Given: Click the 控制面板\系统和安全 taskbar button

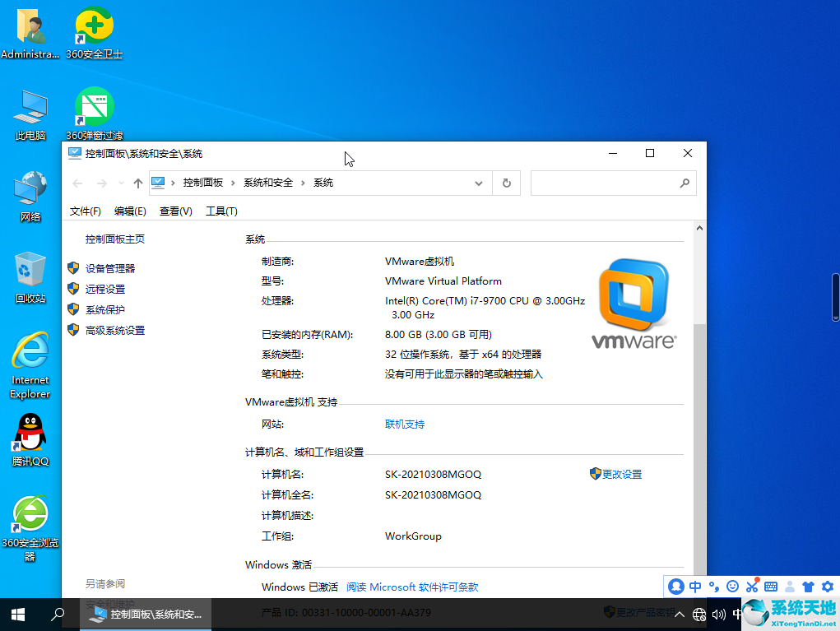Looking at the screenshot, I should [x=146, y=615].
